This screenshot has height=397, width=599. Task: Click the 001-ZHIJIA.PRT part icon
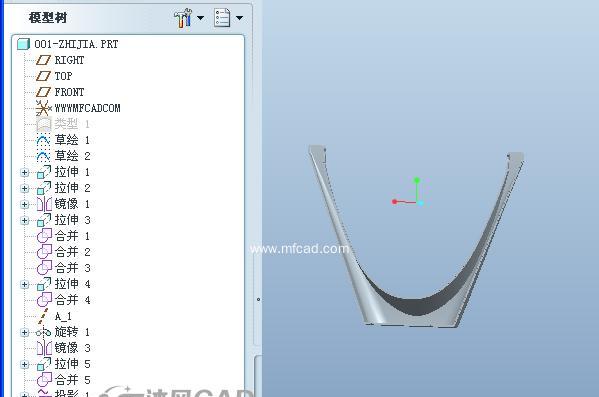[x=23, y=44]
